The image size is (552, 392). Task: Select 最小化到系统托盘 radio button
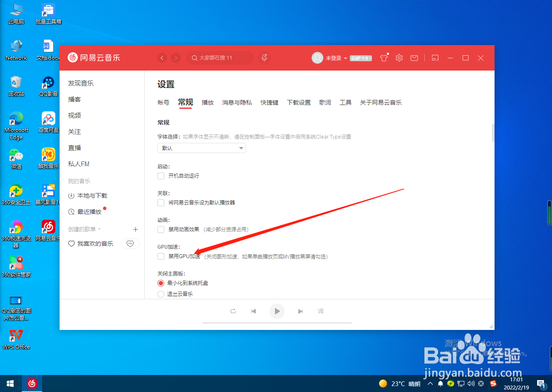pos(161,283)
